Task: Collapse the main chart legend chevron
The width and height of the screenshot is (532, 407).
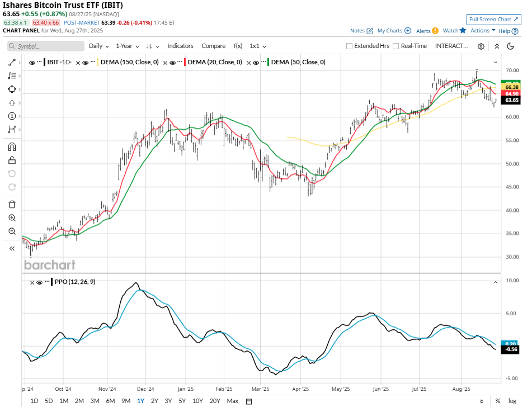Action: pos(495,63)
